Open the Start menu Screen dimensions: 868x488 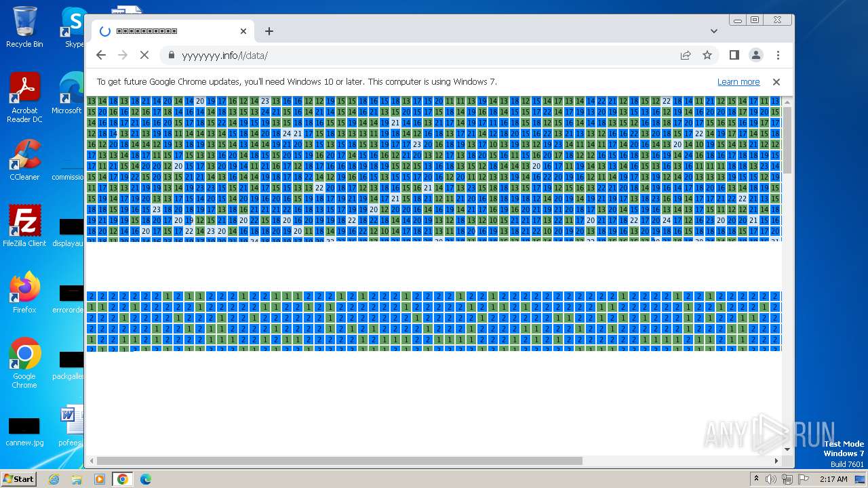[18, 479]
